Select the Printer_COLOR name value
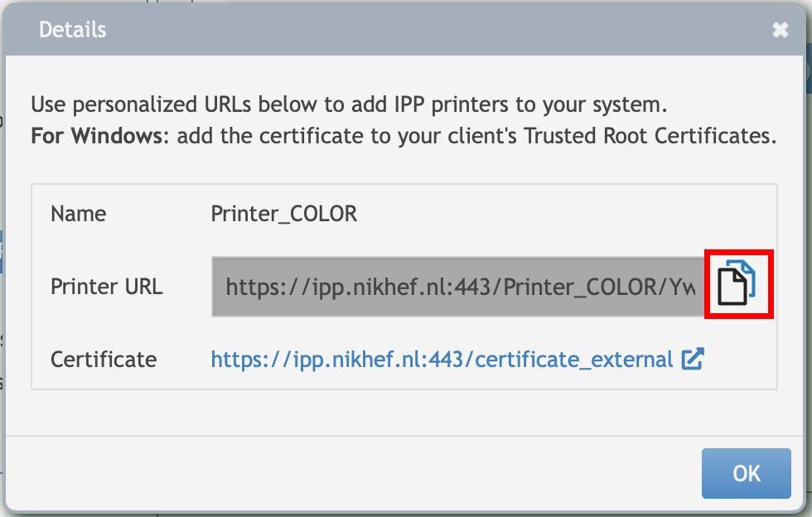Image resolution: width=812 pixels, height=517 pixels. click(x=283, y=214)
